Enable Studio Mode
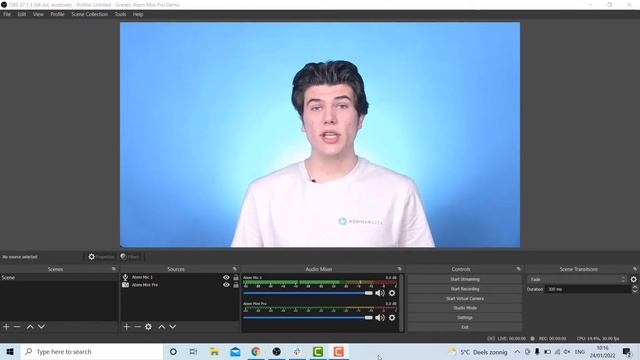Image resolution: width=640 pixels, height=360 pixels. click(x=465, y=308)
